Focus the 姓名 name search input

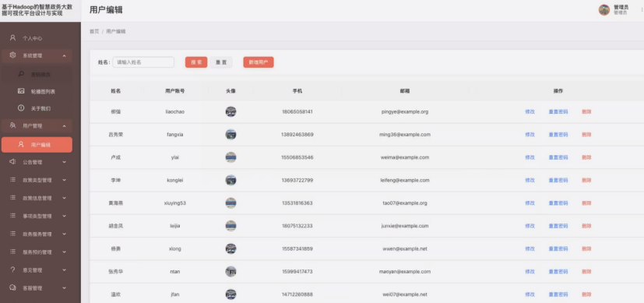(x=143, y=62)
